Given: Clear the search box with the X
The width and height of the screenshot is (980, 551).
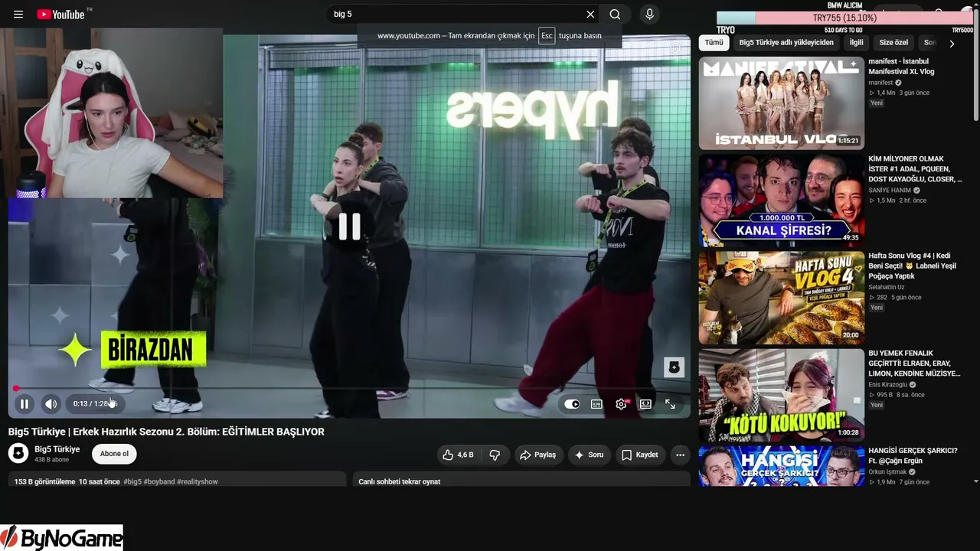Looking at the screenshot, I should [x=590, y=15].
